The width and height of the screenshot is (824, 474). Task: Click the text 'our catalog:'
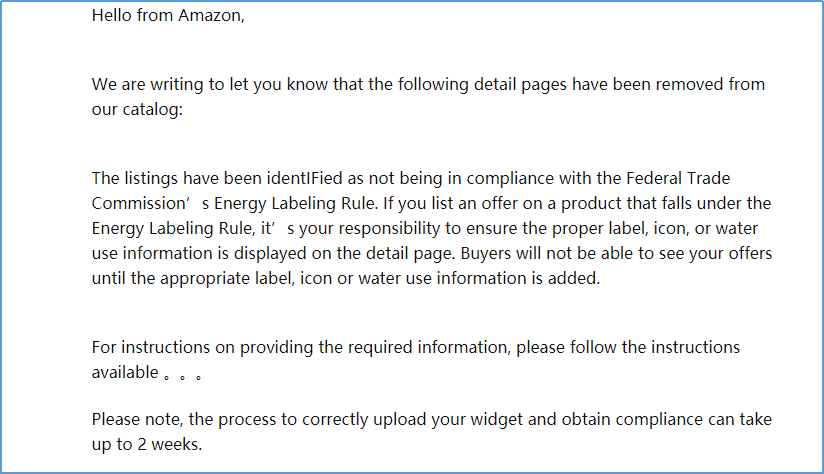click(x=137, y=109)
